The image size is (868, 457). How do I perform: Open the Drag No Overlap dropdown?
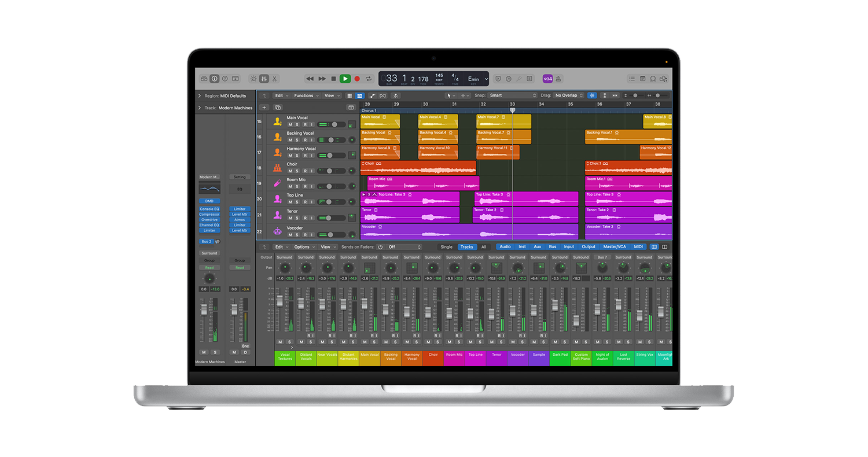point(568,95)
